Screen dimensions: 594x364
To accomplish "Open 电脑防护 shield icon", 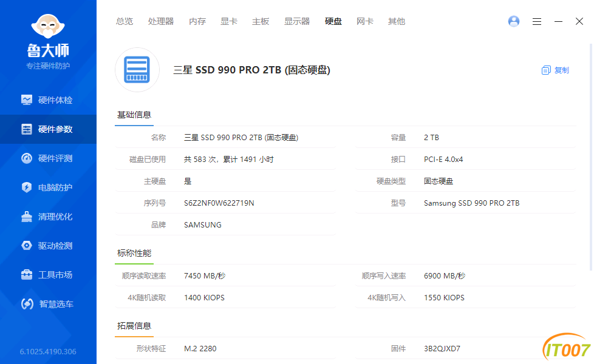I will coord(27,187).
